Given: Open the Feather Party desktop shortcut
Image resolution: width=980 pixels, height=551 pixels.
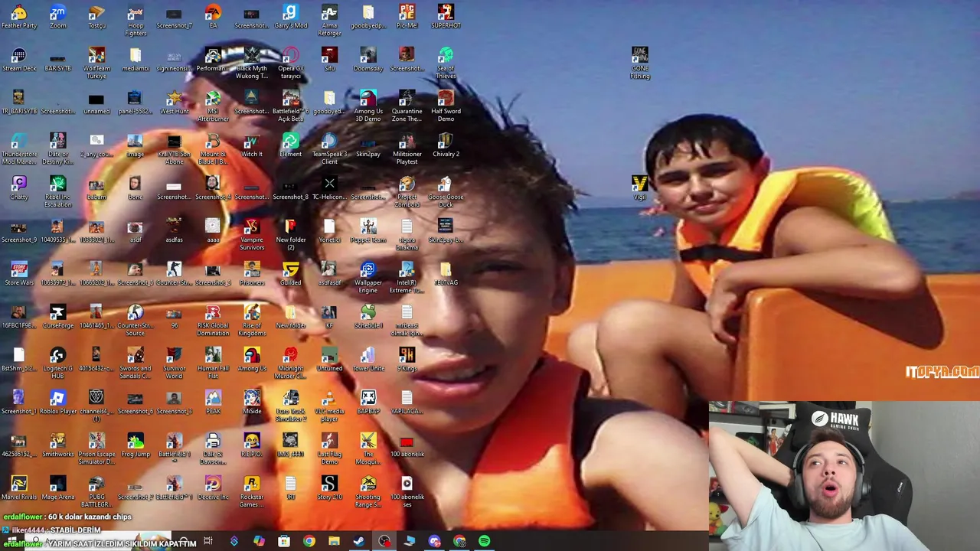Looking at the screenshot, I should pyautogui.click(x=19, y=17).
